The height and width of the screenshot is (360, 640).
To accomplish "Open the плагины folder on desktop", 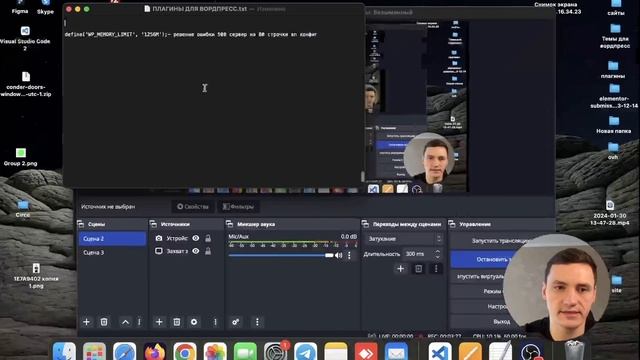I will [x=613, y=69].
